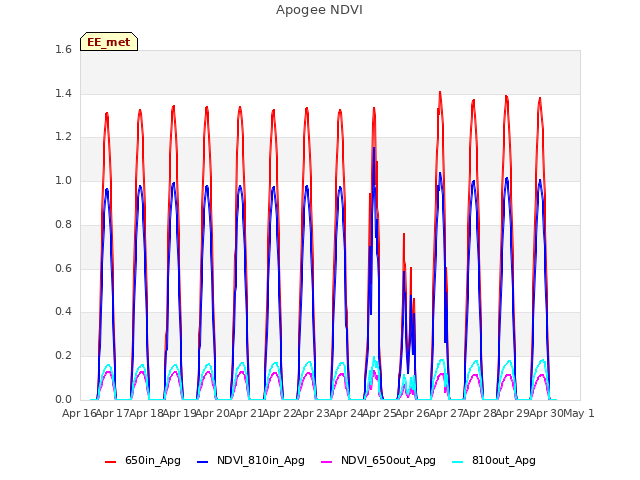Click the 1.4 y-axis tick label

[x=63, y=93]
